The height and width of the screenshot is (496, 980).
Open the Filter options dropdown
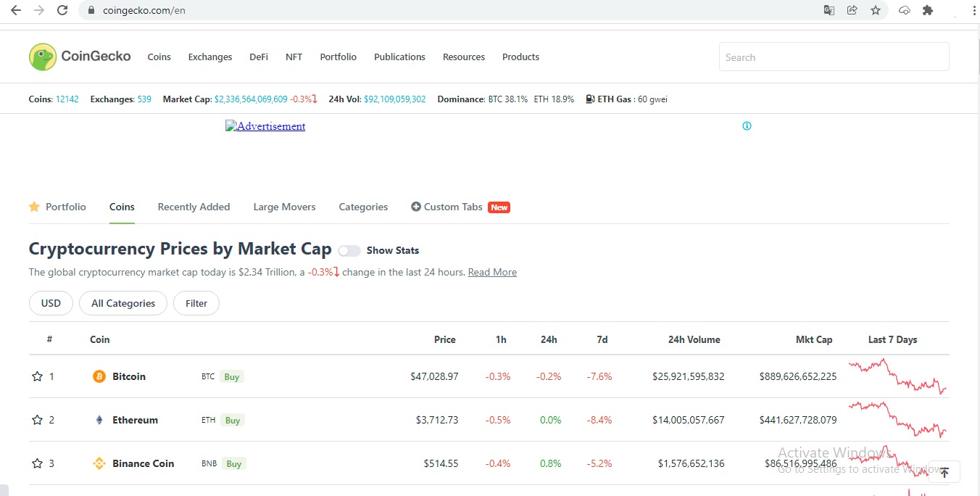(196, 303)
